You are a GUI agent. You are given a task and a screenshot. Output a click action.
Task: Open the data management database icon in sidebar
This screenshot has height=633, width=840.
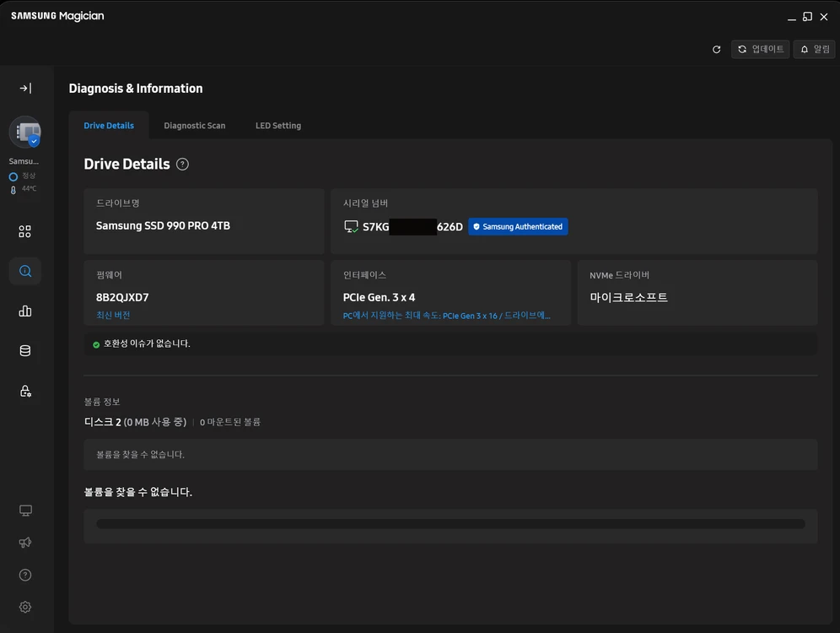25,350
